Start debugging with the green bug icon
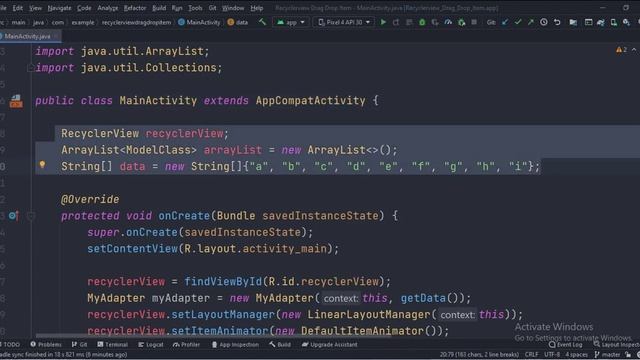Image resolution: width=640 pixels, height=360 pixels. pyautogui.click(x=422, y=22)
